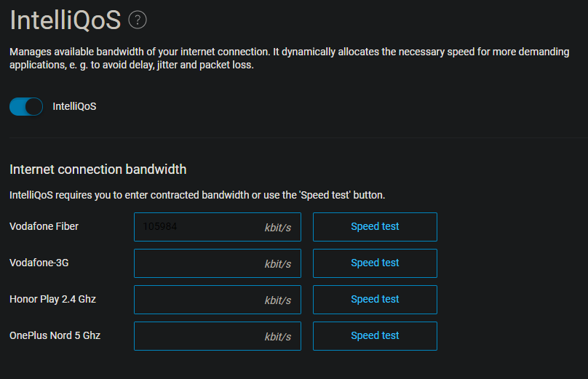588x379 pixels.
Task: Click the bandwidth management description paragraph
Action: 289,58
